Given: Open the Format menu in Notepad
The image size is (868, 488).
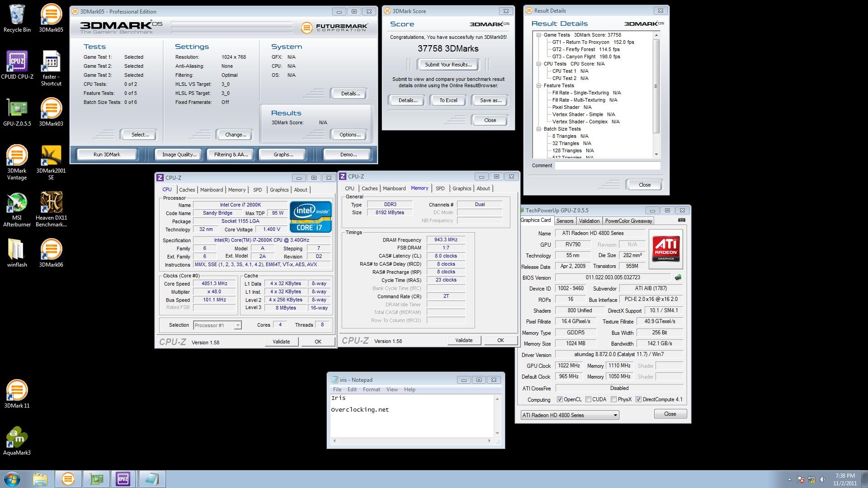Looking at the screenshot, I should click(x=371, y=389).
